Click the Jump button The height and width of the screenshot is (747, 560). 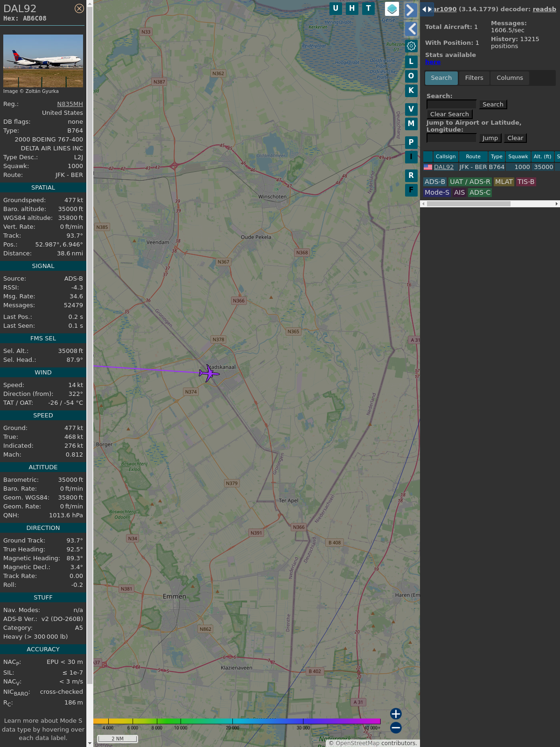[490, 138]
